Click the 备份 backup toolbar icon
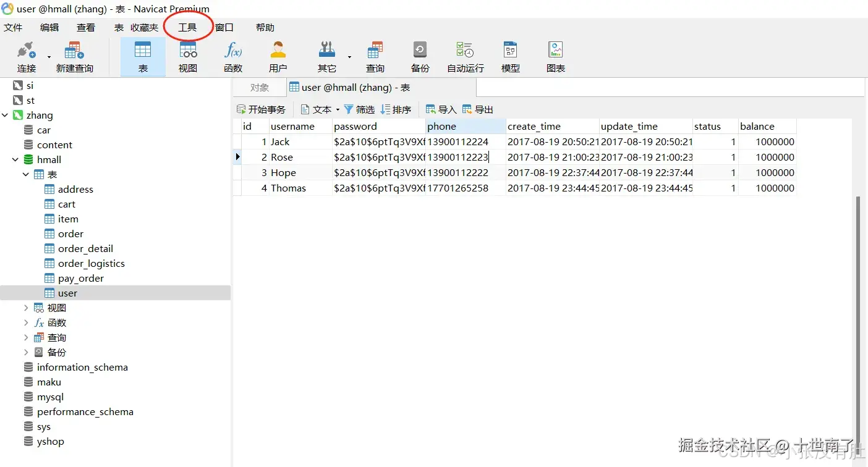Viewport: 868px width, 467px height. tap(420, 50)
